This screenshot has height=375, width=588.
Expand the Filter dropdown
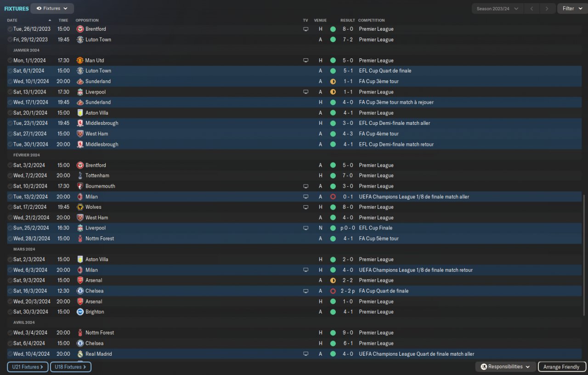click(x=571, y=8)
